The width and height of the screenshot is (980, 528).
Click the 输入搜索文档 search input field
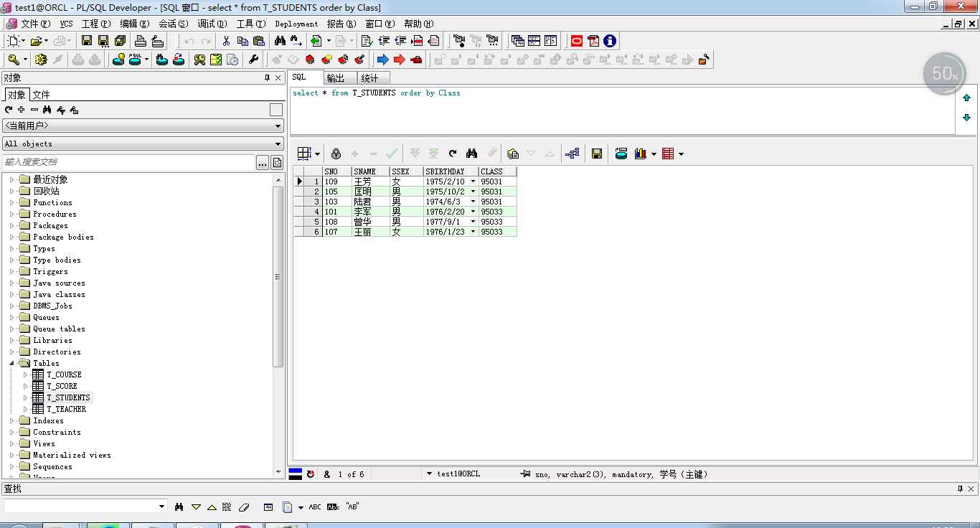coord(129,162)
